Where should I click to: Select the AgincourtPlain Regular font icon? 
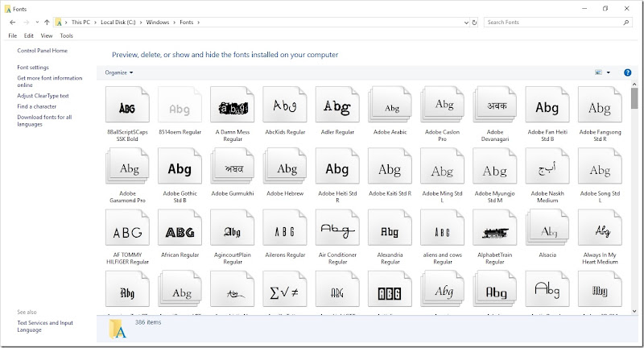coord(233,228)
